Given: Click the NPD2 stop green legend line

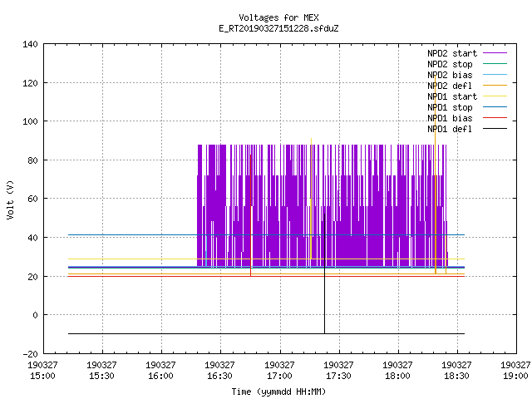Looking at the screenshot, I should click(495, 64).
